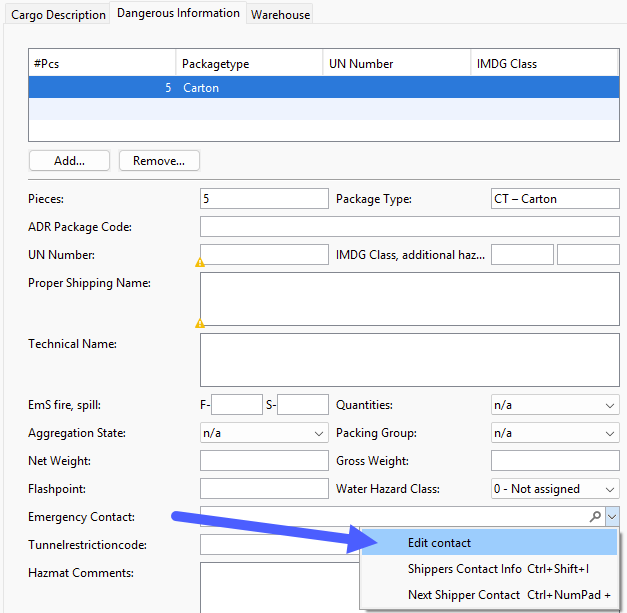Click the Technical Name text area
627x613 pixels.
point(409,360)
